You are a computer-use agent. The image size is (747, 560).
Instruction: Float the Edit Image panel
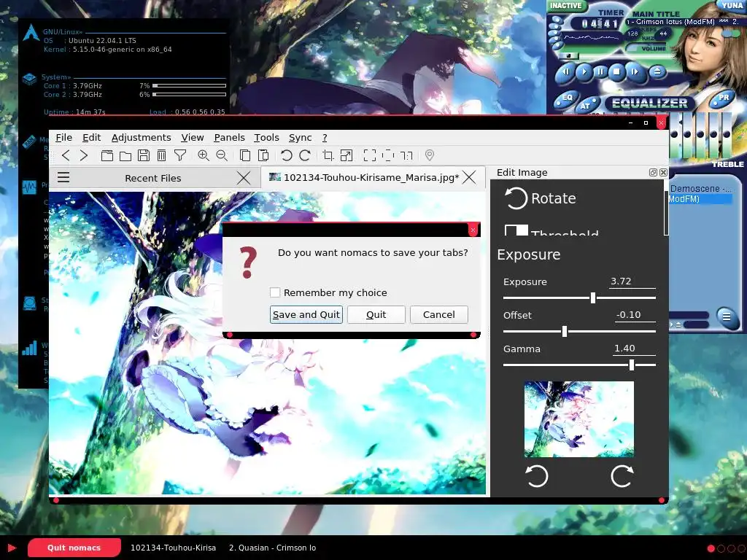653,172
